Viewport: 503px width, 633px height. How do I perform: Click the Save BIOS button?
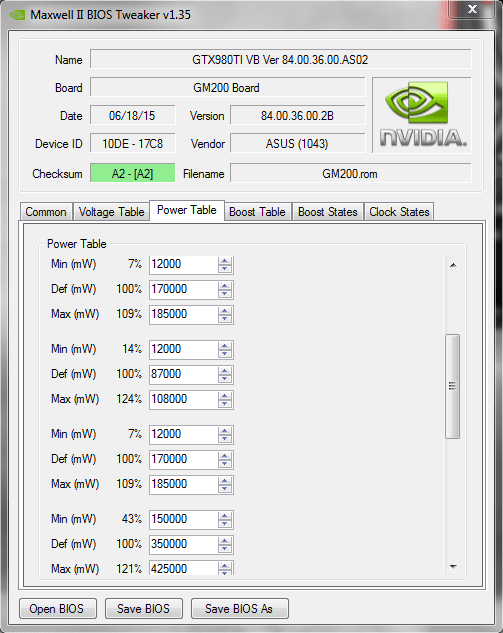(x=144, y=608)
